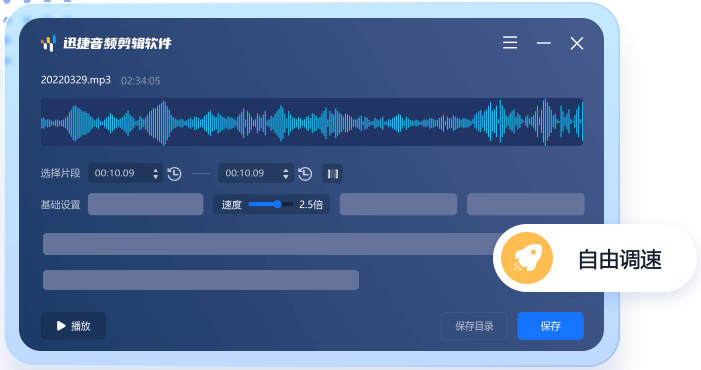Open the 保存目录 save directory button
The image size is (701, 370).
pyautogui.click(x=474, y=326)
